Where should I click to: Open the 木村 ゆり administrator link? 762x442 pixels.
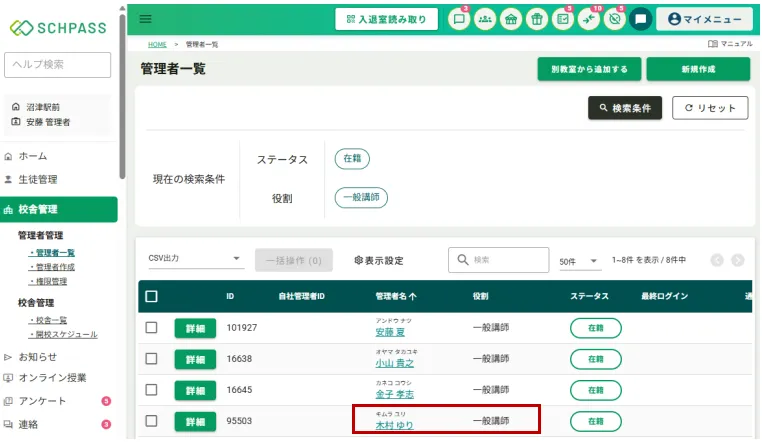(394, 425)
